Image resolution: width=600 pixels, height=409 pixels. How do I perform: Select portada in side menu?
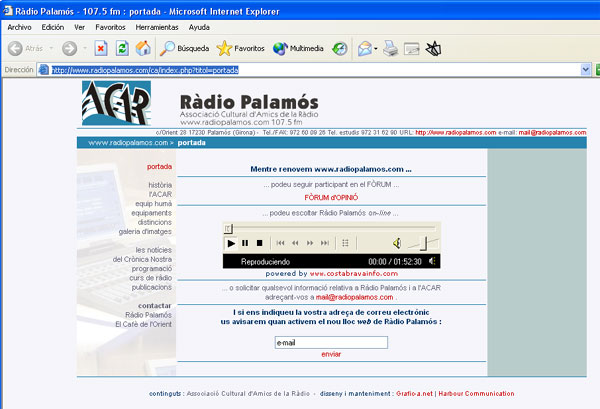pyautogui.click(x=160, y=166)
